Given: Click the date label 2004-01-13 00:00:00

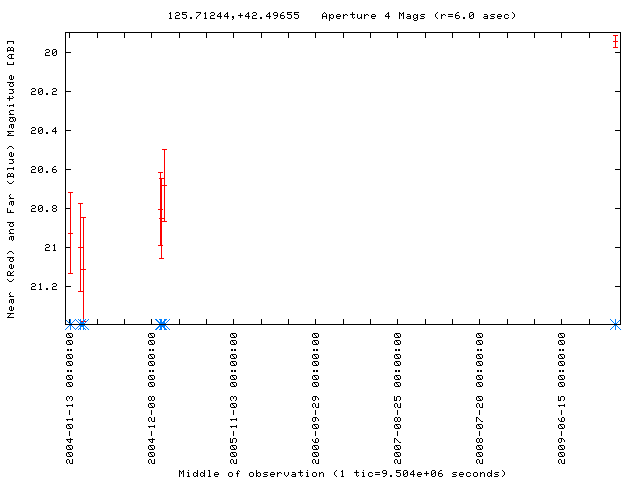Looking at the screenshot, I should [x=70, y=399].
